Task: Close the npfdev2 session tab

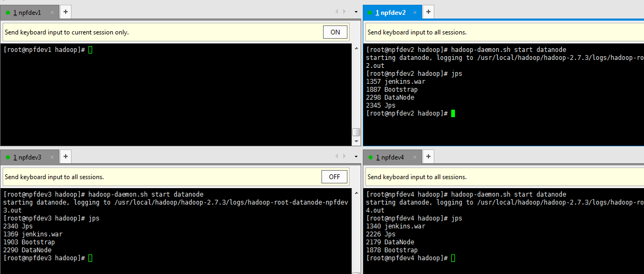Action: 415,13
